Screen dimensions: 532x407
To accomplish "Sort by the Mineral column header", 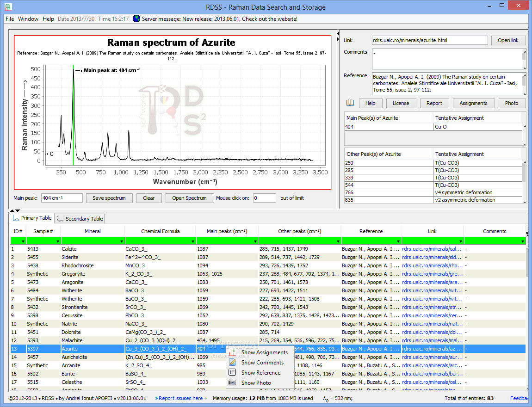I will pyautogui.click(x=93, y=231).
